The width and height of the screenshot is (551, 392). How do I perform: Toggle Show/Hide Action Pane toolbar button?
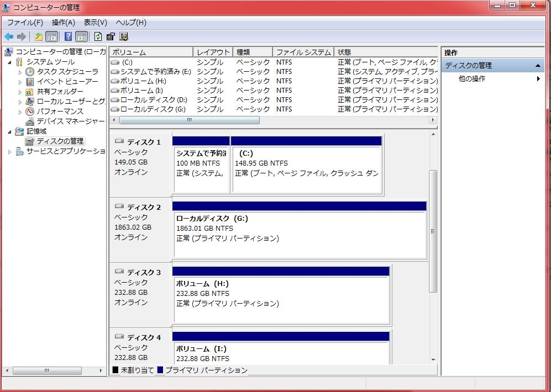coord(82,36)
